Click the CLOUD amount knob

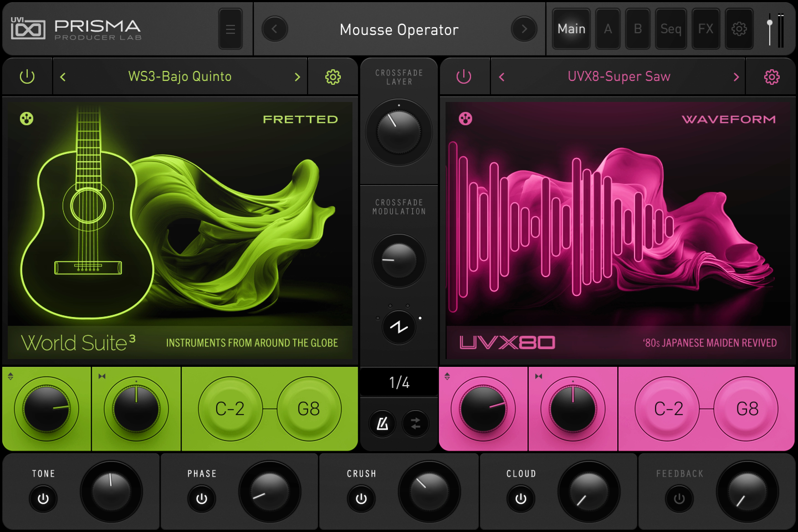[x=589, y=491]
